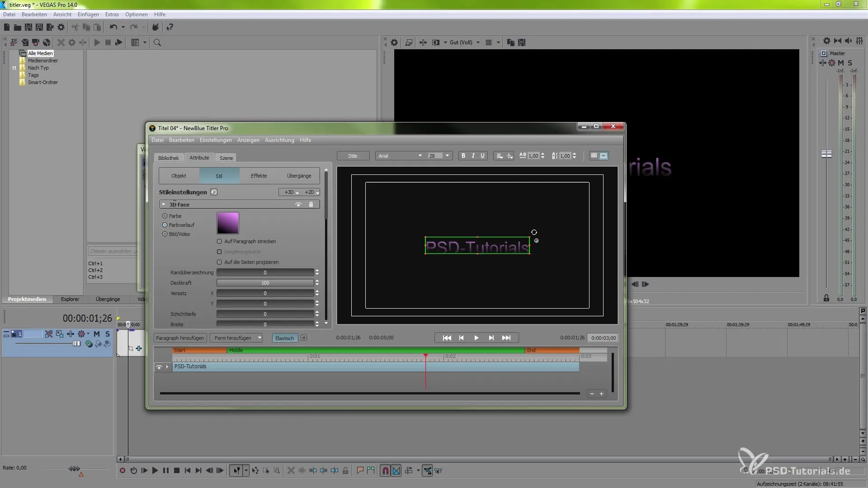Click the Randüberzeichnung slider bar
Viewport: 868px width, 488px height.
[265, 272]
